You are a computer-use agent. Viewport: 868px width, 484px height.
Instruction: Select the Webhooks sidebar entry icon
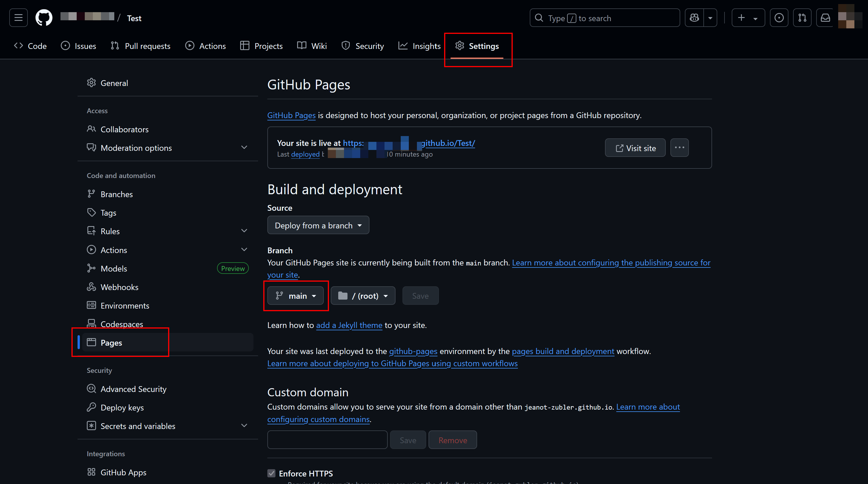[x=92, y=287]
